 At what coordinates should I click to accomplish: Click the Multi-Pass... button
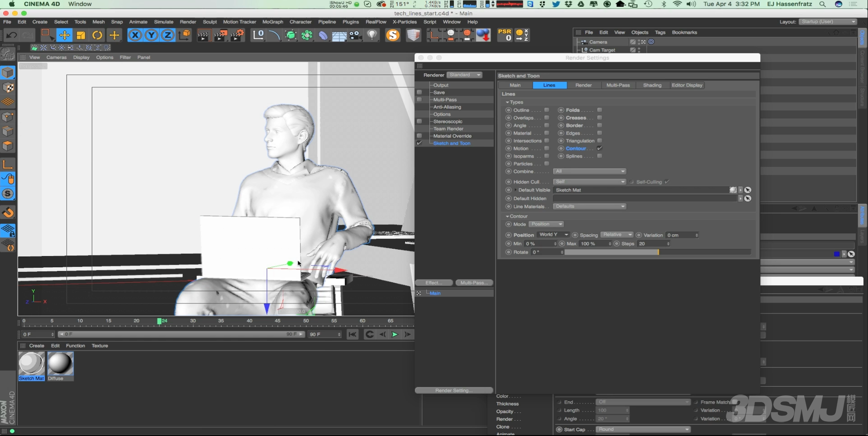pos(474,283)
